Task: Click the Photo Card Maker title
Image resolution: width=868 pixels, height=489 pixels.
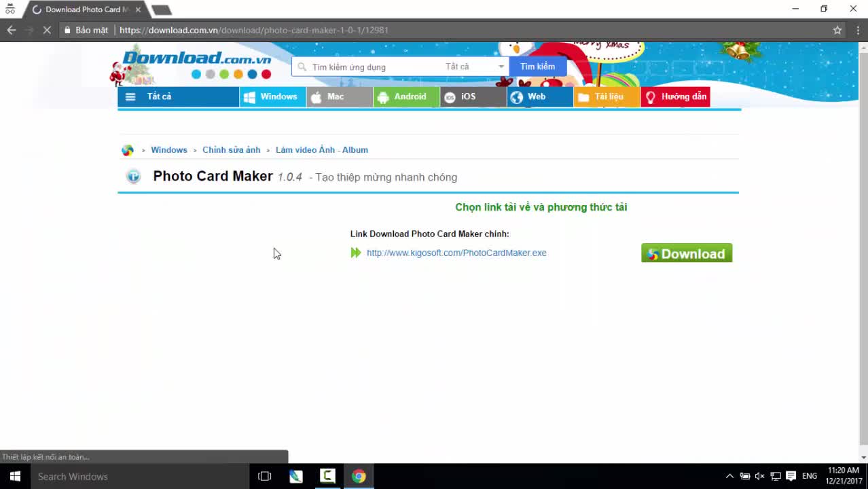Action: coord(213,176)
